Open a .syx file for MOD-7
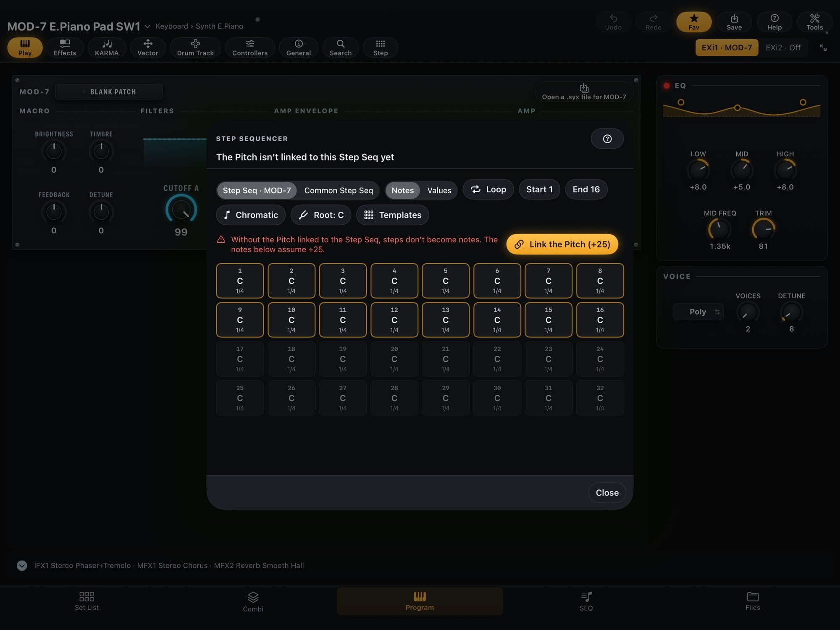 pos(584,92)
